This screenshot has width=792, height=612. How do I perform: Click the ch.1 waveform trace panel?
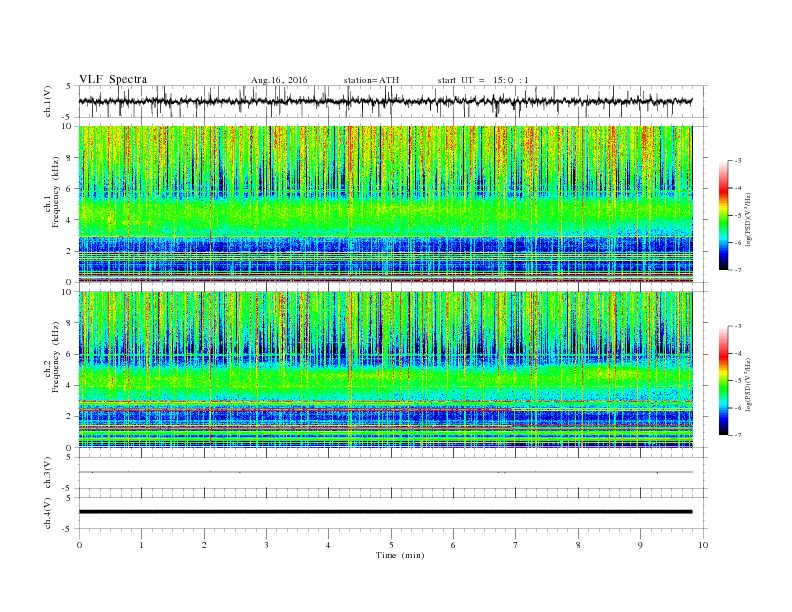point(393,101)
